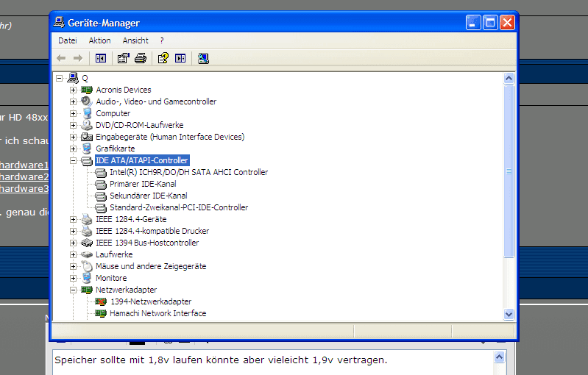Click the Forward arrow toolbar icon
Image resolution: width=588 pixels, height=375 pixels.
point(78,58)
